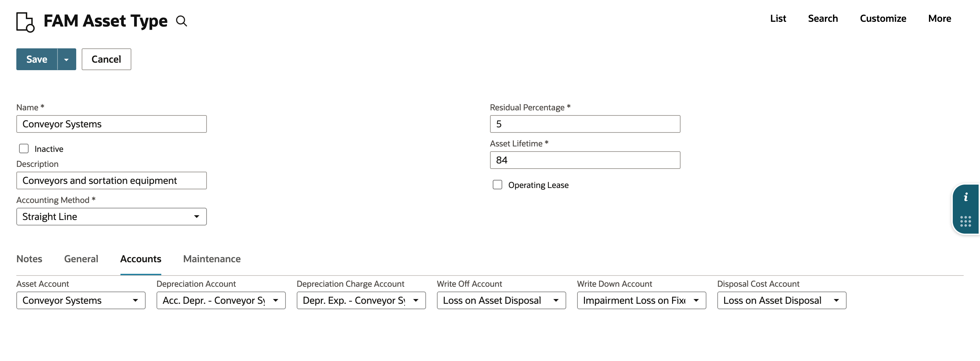Open the Write Off Account dropdown

pos(502,300)
